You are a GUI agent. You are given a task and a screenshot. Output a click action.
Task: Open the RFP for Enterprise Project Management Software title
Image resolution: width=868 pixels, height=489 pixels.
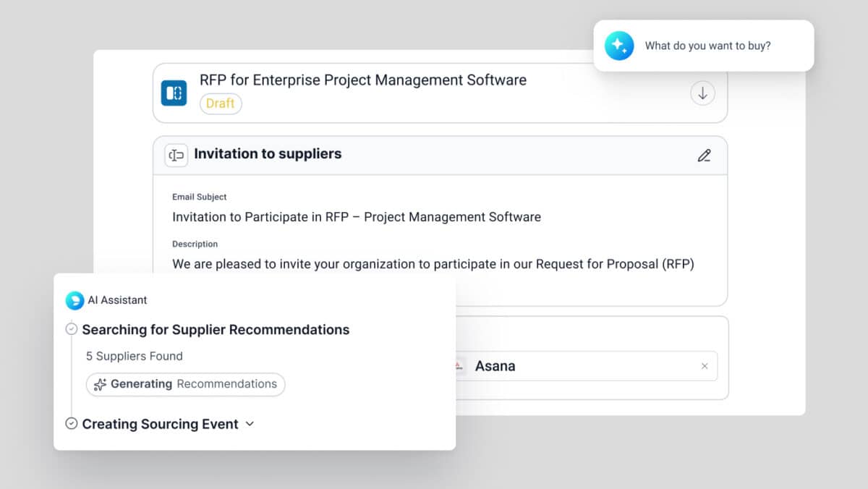click(362, 80)
